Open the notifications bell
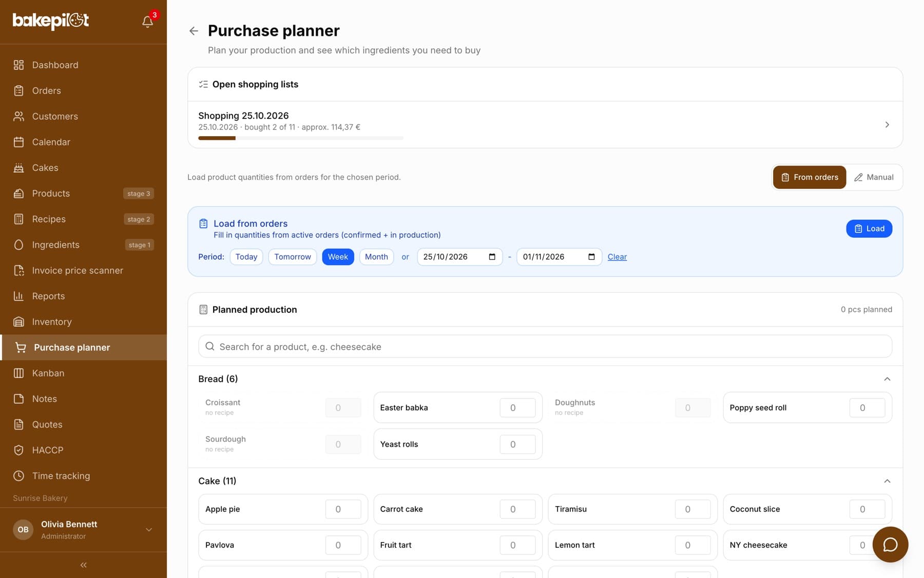The width and height of the screenshot is (924, 578). click(x=147, y=22)
